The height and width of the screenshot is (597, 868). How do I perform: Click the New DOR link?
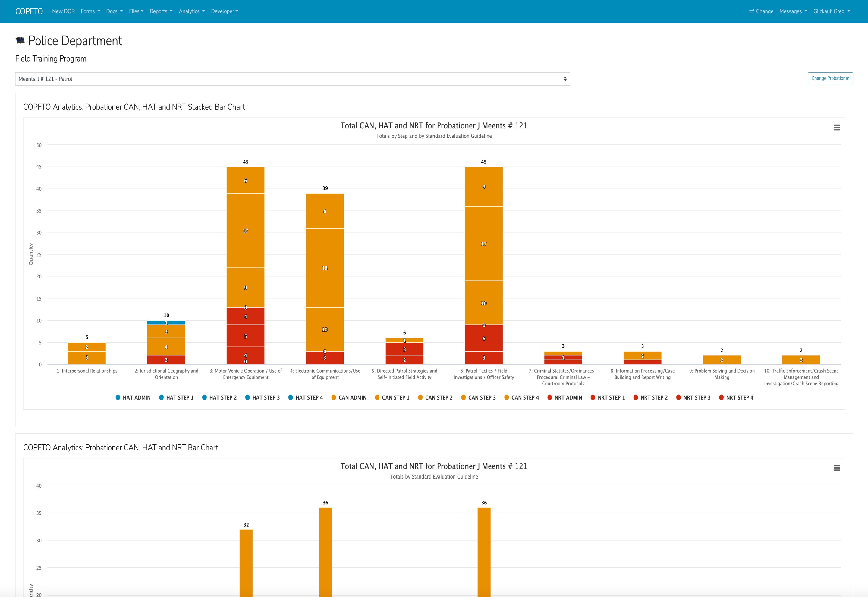pyautogui.click(x=64, y=11)
